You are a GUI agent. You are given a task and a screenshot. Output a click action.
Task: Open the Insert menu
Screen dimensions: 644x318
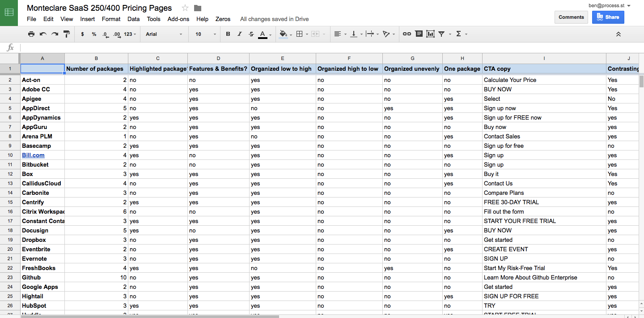coord(88,19)
